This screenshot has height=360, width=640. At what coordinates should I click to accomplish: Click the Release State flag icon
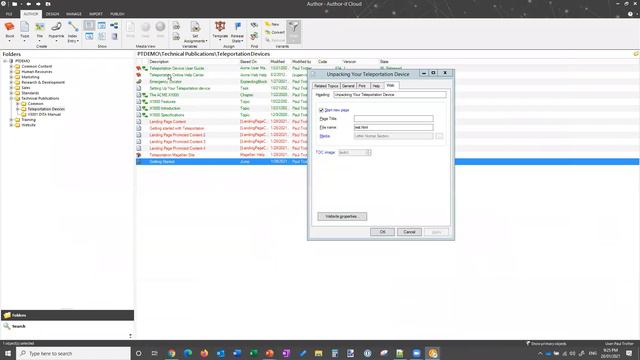tap(238, 27)
